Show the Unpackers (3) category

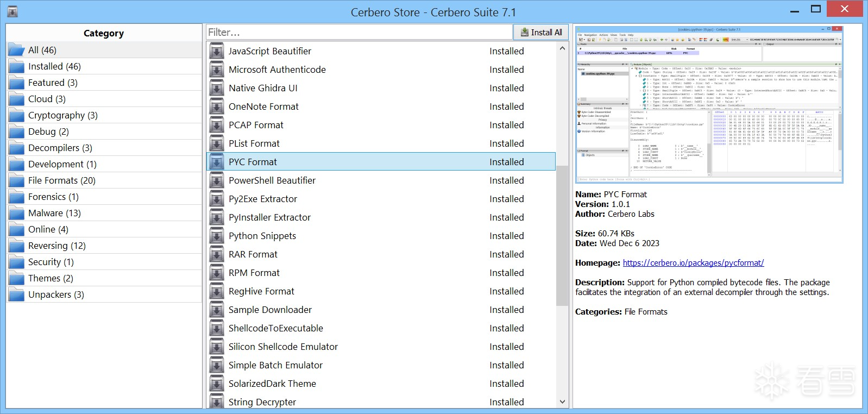point(56,294)
